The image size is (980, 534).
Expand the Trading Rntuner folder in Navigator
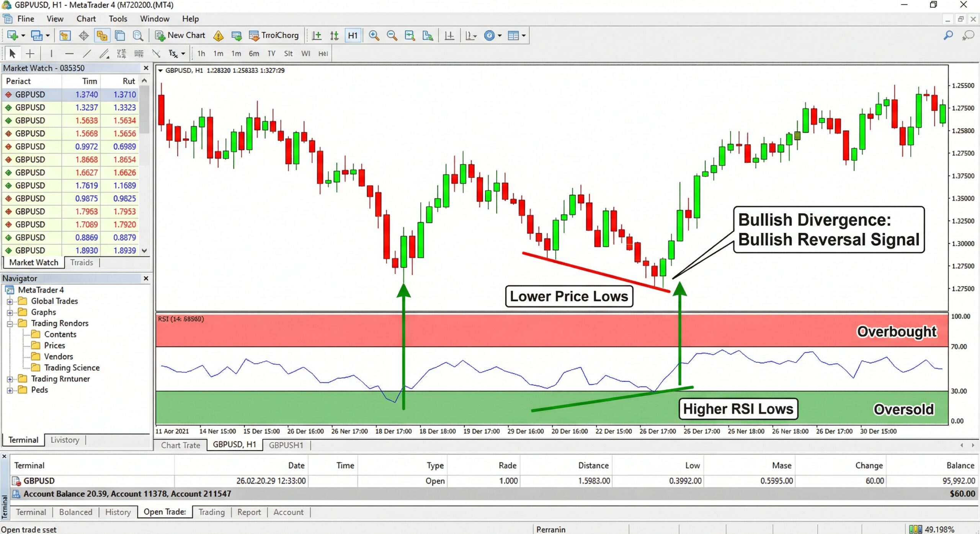(x=10, y=379)
